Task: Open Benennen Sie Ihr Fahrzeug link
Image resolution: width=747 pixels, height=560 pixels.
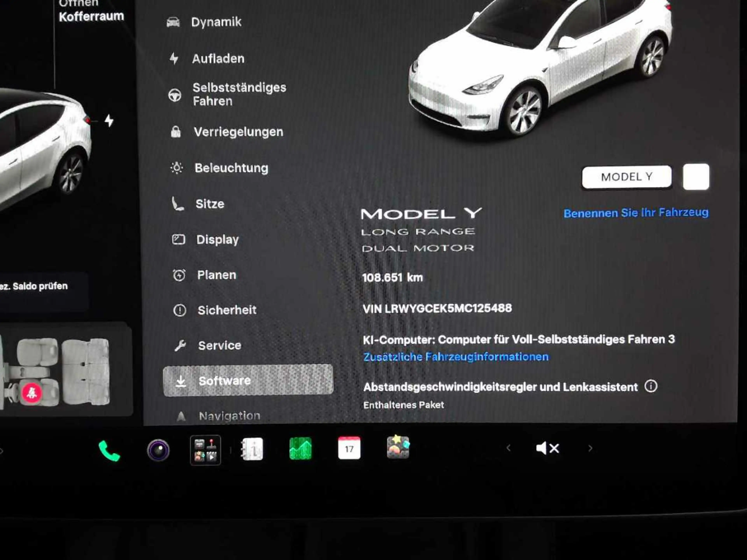Action: 636,213
